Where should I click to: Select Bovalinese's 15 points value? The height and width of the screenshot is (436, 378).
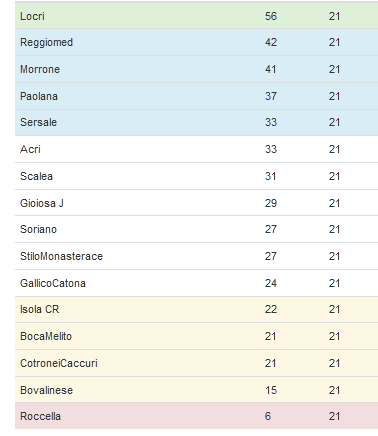pos(271,390)
